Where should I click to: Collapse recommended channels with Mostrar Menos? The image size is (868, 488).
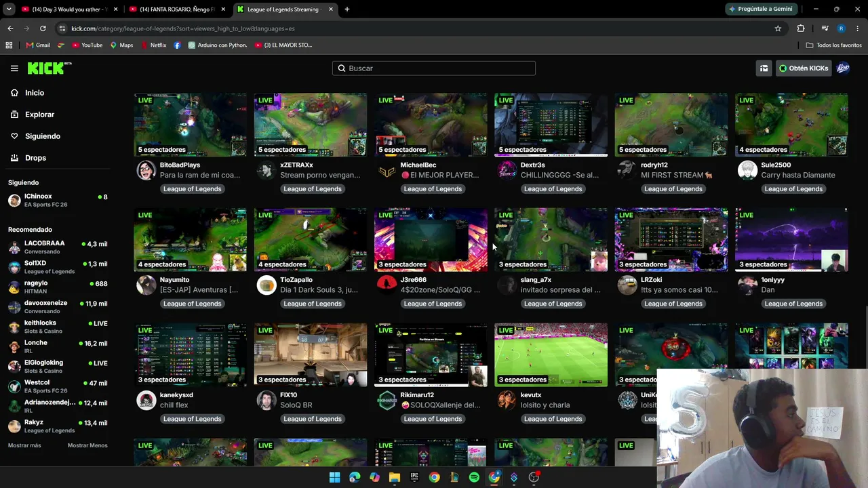click(87, 445)
